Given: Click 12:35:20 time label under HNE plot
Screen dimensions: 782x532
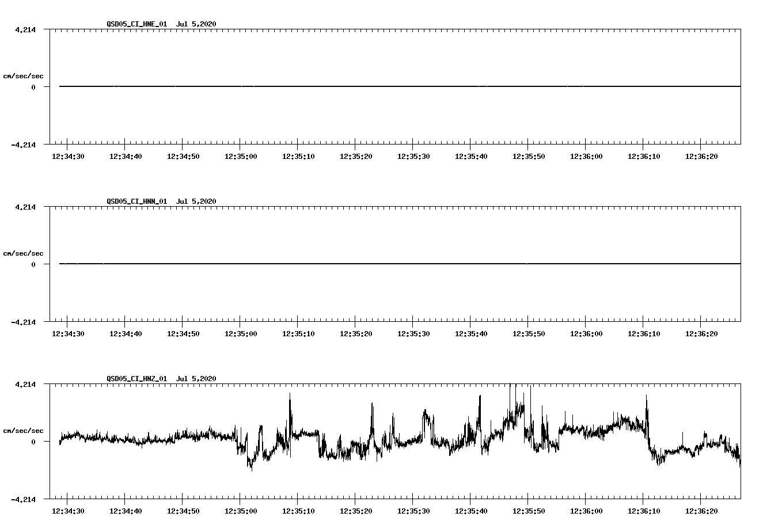Looking at the screenshot, I should point(356,157).
